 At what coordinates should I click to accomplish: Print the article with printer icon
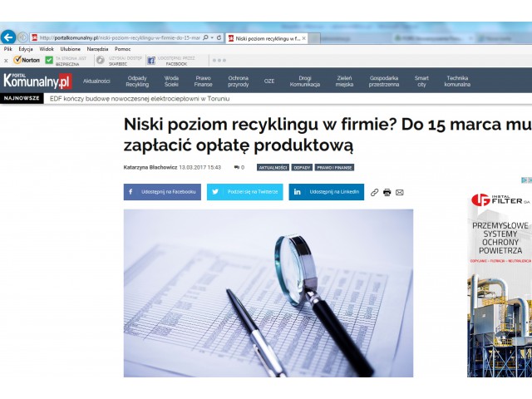click(x=387, y=192)
